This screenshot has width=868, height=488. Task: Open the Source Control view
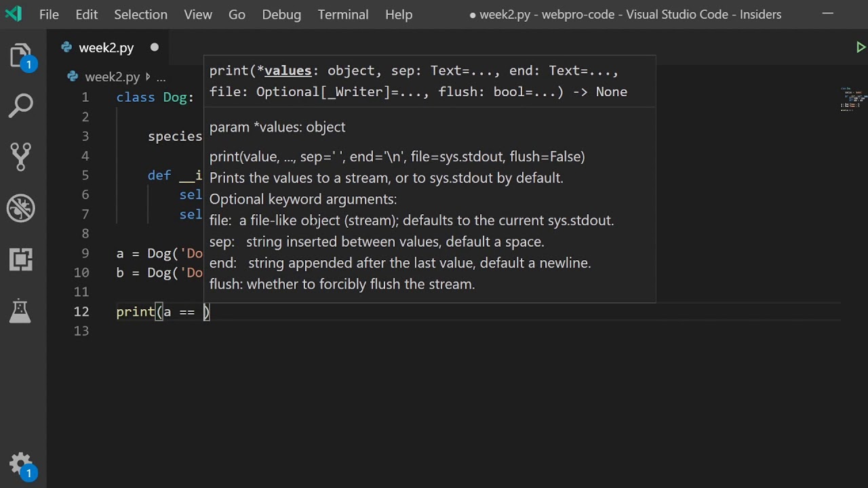click(21, 157)
